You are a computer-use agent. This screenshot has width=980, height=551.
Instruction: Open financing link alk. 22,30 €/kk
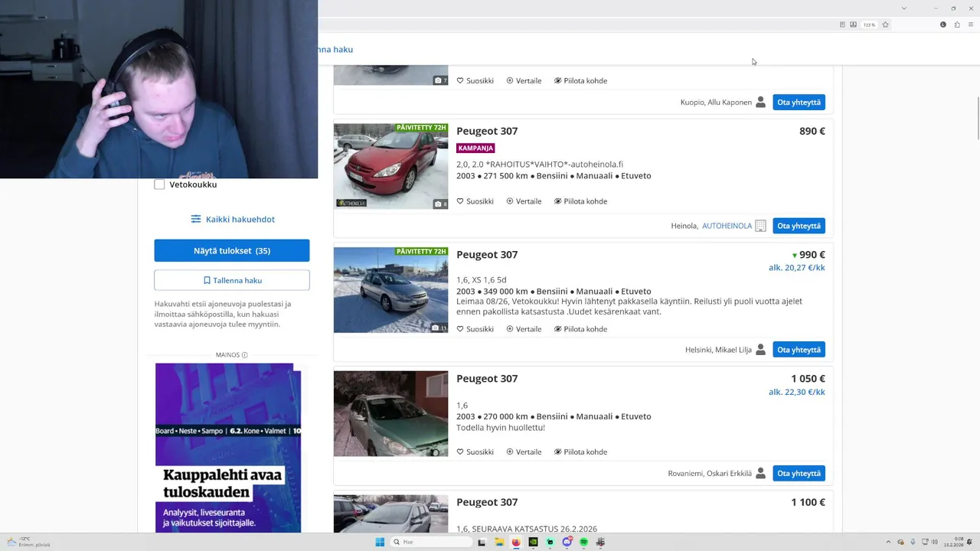[797, 392]
